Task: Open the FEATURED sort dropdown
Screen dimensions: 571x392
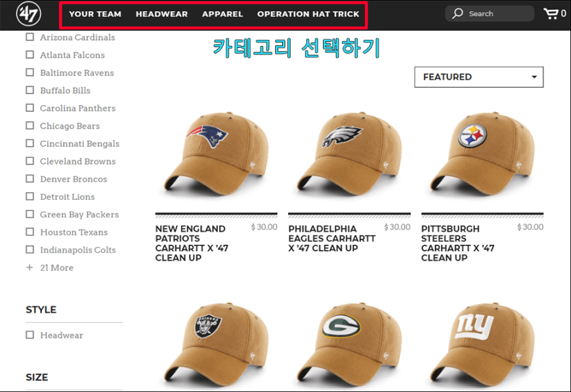Action: pyautogui.click(x=479, y=77)
